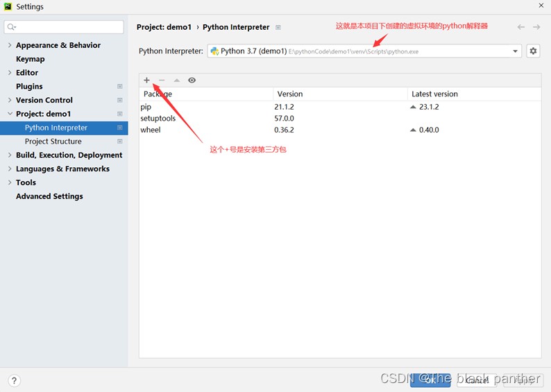Screen dimensions: 551x392
Task: Click the minus icon to uninstall package
Action: pyautogui.click(x=162, y=80)
